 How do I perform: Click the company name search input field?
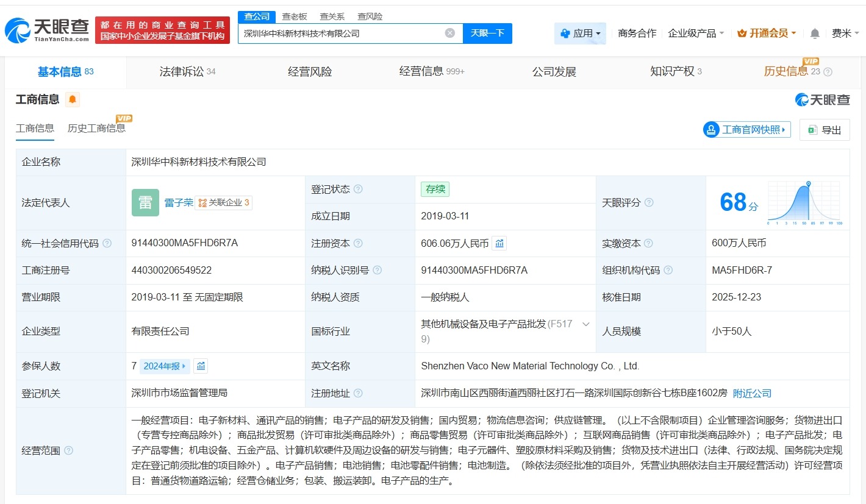pos(342,34)
